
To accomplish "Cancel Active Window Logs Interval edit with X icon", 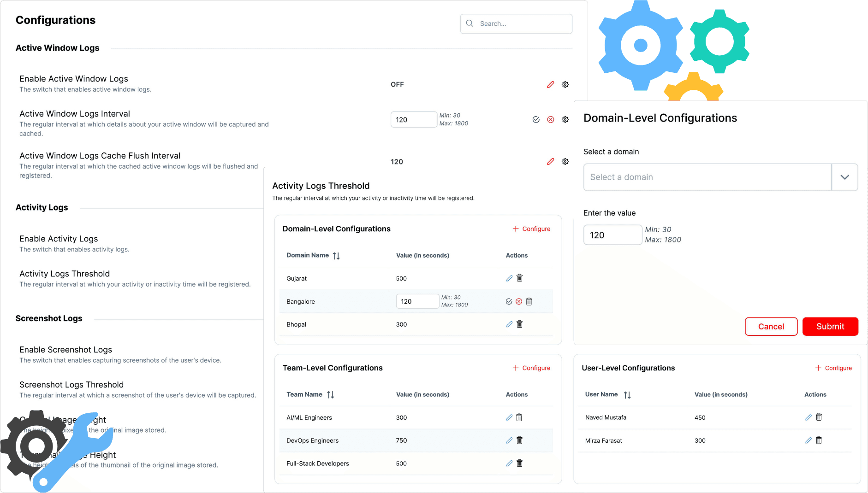I will tap(550, 120).
